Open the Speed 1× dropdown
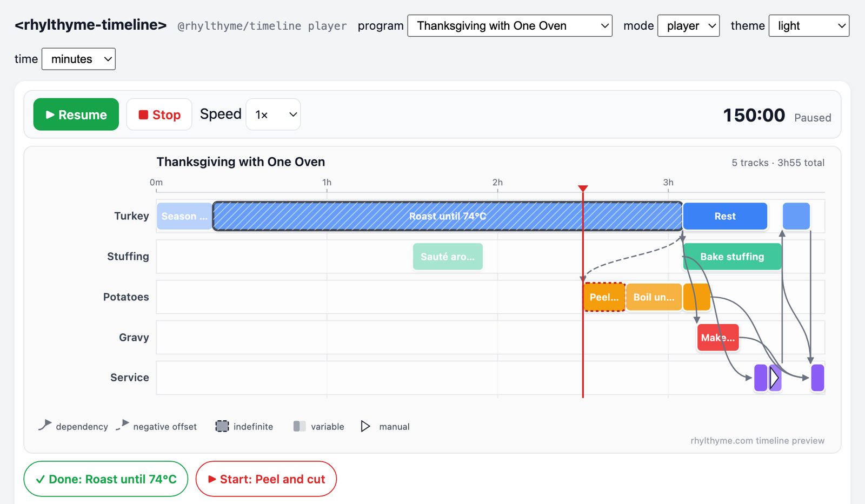This screenshot has width=865, height=504. click(x=273, y=115)
